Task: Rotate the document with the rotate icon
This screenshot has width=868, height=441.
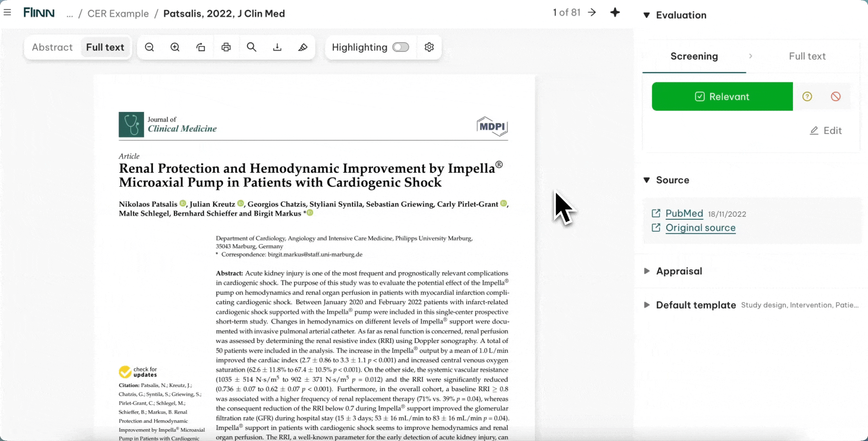Action: tap(200, 47)
